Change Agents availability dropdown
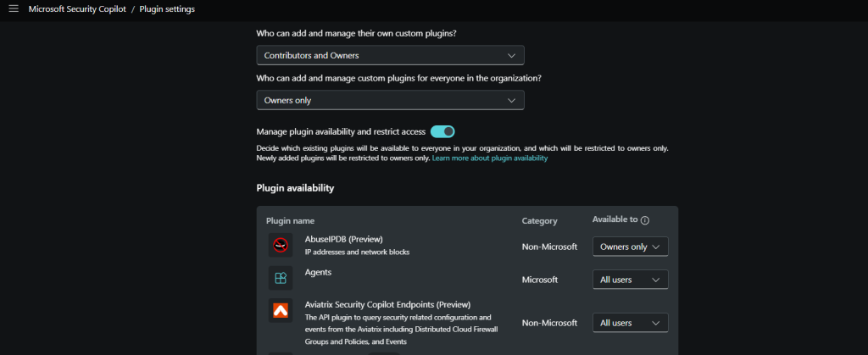 click(x=631, y=280)
